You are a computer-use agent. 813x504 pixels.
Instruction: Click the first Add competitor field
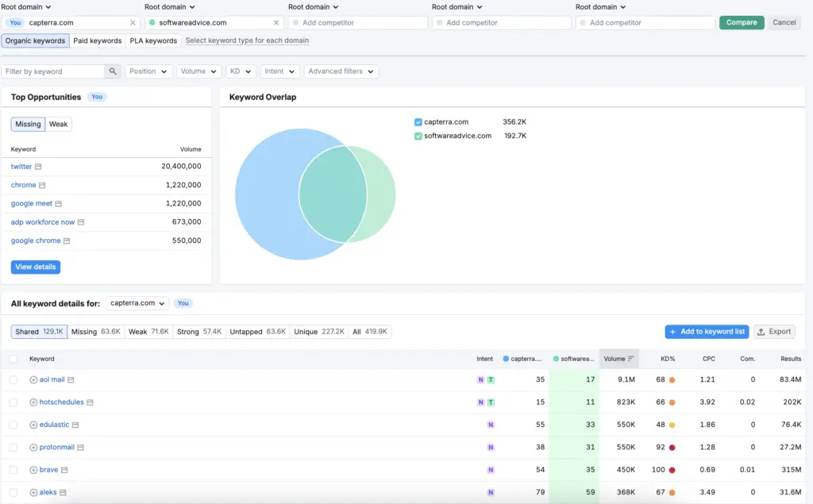358,23
